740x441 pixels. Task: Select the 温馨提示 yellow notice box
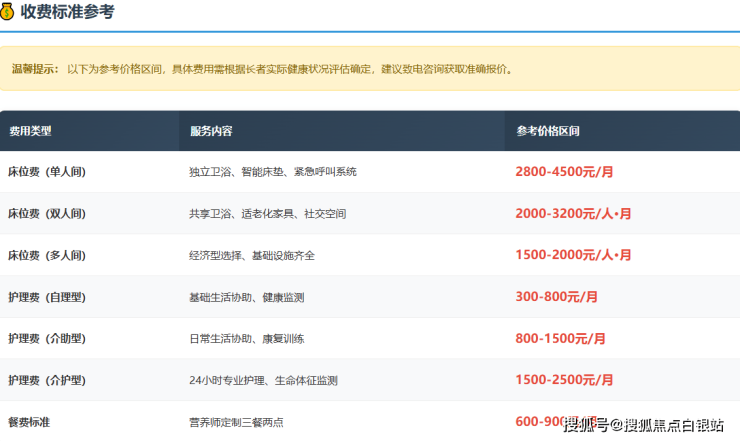[x=369, y=69]
